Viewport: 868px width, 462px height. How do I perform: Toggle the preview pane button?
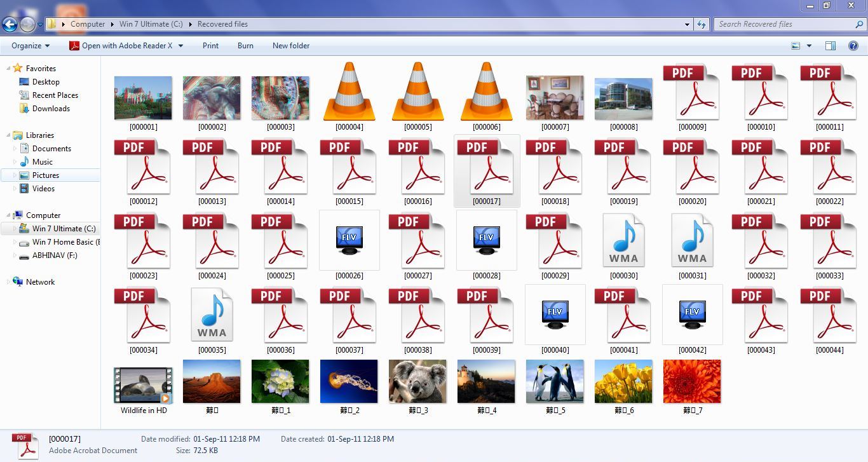830,46
